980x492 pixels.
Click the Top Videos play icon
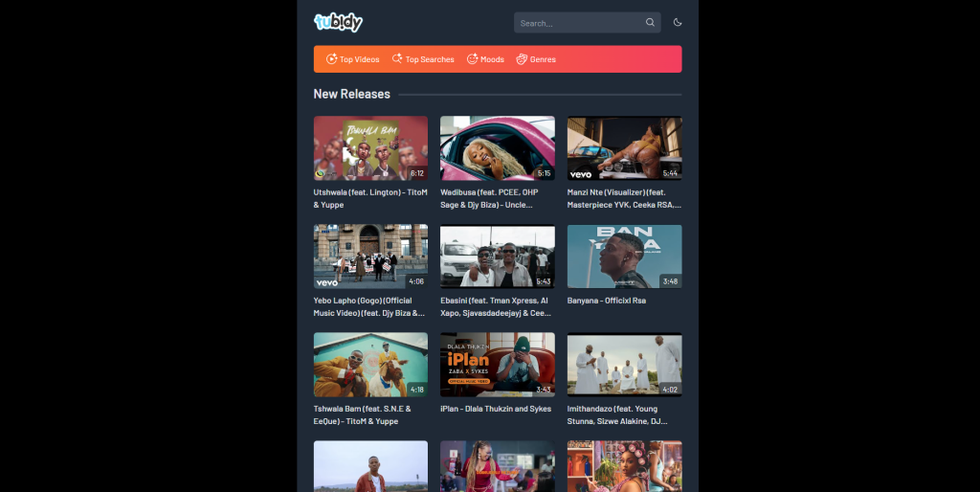[332, 58]
